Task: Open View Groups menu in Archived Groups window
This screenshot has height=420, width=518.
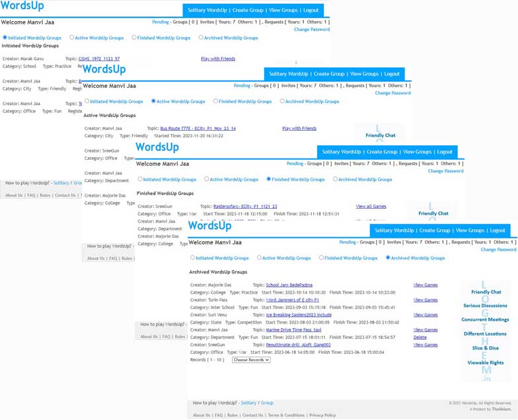Action: point(470,230)
